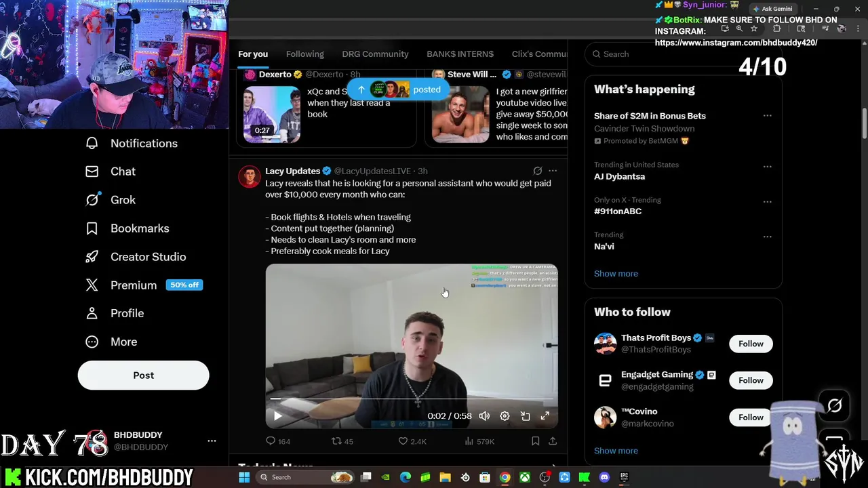The width and height of the screenshot is (868, 488).
Task: Click the Ask Gemini button
Action: coord(772,9)
